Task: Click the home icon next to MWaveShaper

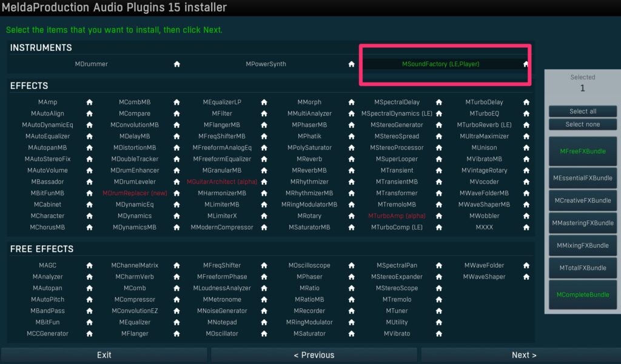Action: tap(526, 277)
